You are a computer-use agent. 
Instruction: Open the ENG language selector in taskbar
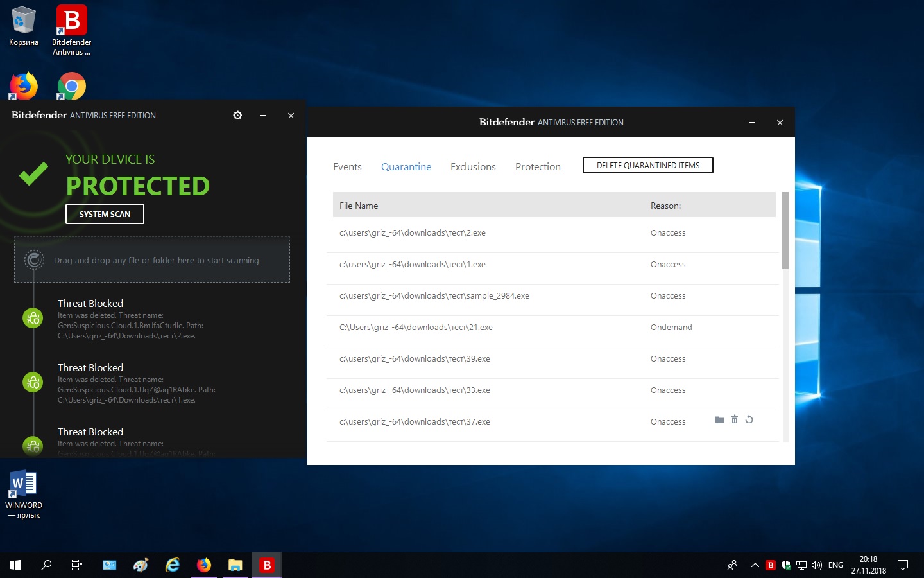point(835,565)
